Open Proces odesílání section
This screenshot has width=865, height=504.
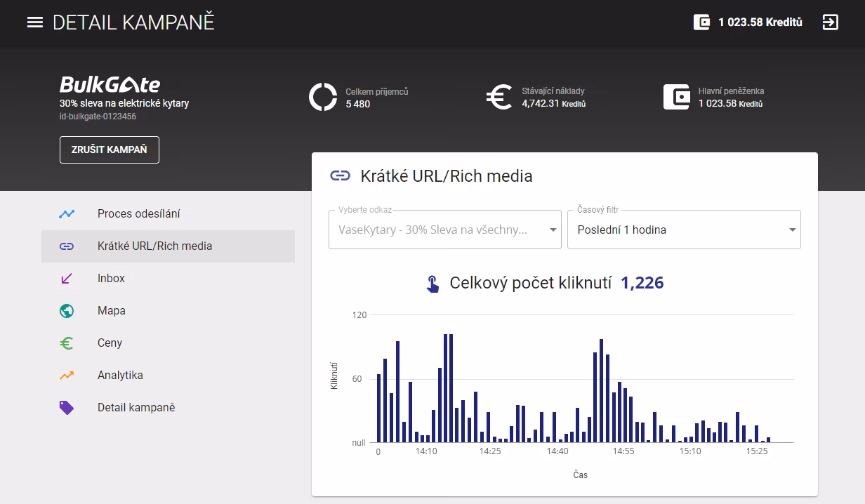(168, 214)
